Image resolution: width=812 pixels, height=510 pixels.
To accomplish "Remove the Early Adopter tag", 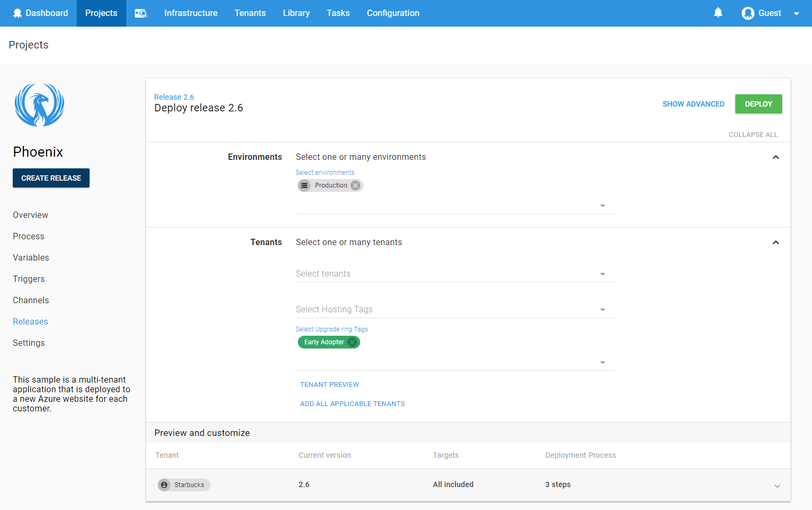I will pyautogui.click(x=352, y=342).
